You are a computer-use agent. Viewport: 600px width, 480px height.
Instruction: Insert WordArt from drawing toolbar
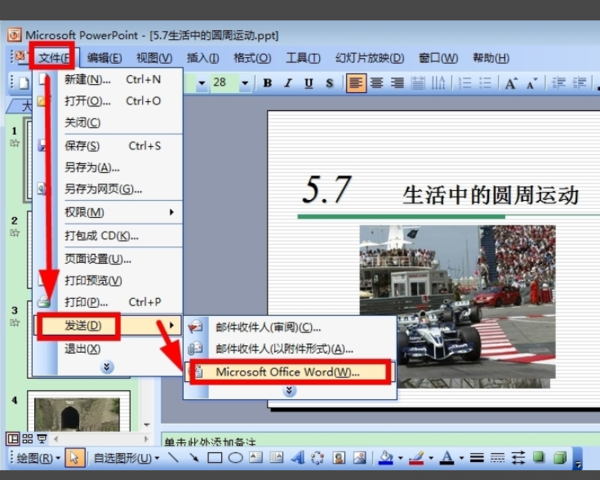pyautogui.click(x=297, y=458)
